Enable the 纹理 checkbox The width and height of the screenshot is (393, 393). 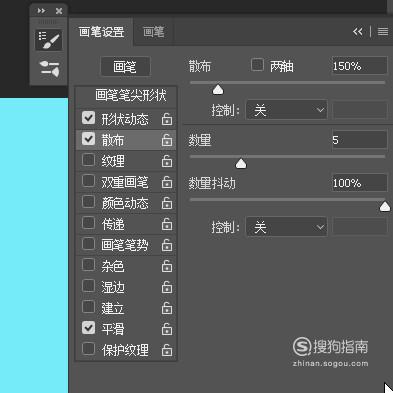(88, 160)
